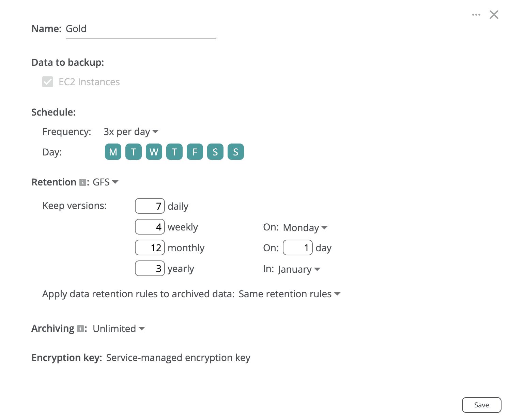Screen dimensions: 509x420
Task: Open the Same retention rules dropdown
Action: (289, 294)
